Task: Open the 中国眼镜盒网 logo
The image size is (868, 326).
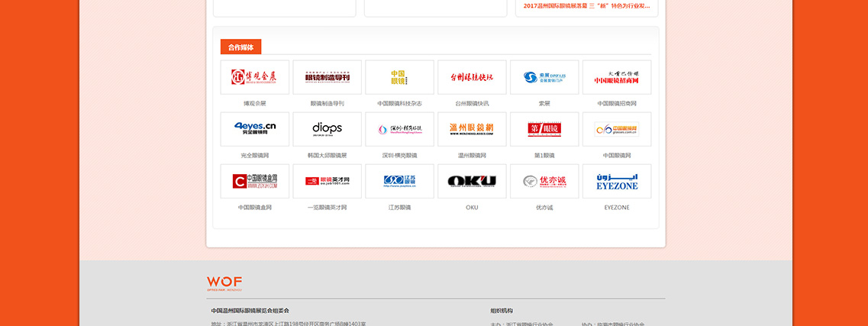Action: [x=255, y=182]
